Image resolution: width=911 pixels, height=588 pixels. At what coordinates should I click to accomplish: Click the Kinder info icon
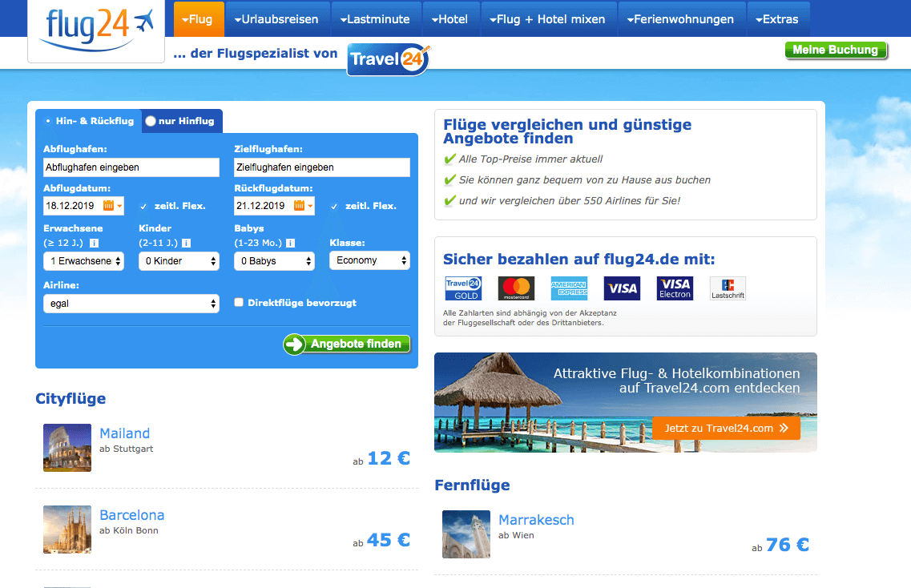186,244
